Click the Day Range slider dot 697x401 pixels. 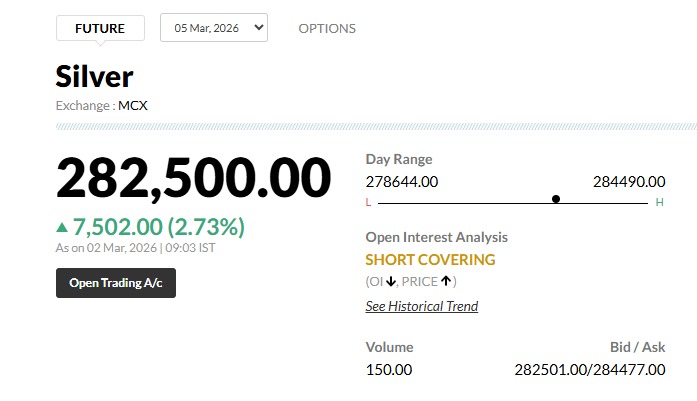pos(556,199)
